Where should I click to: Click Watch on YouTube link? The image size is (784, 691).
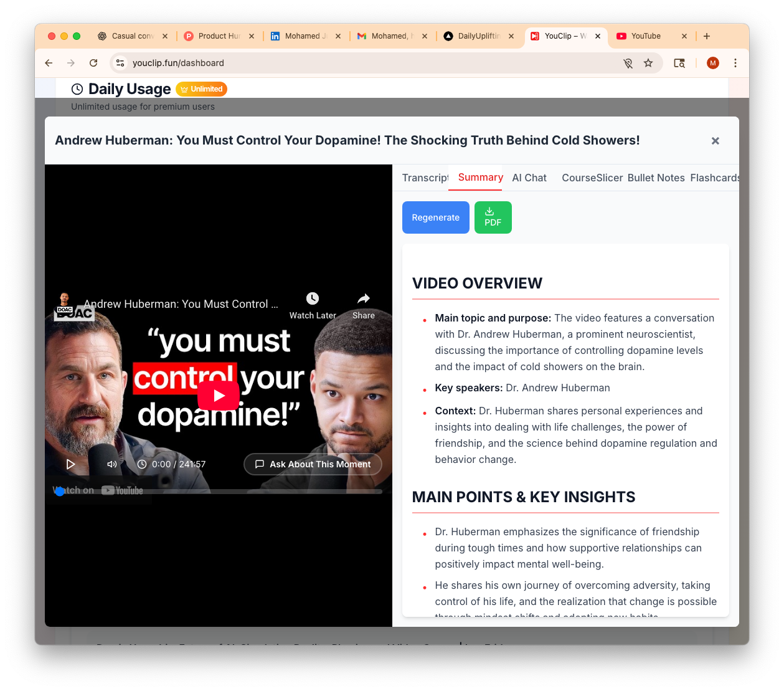(98, 490)
